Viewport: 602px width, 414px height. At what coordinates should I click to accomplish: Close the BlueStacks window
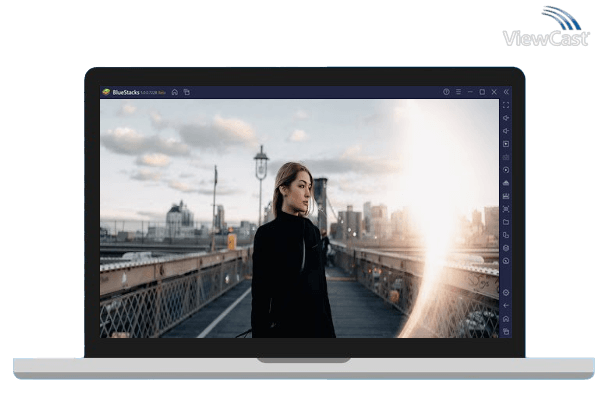click(x=494, y=92)
